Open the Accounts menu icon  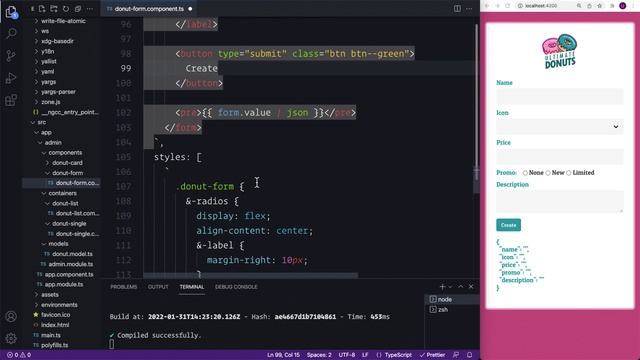tap(11, 316)
